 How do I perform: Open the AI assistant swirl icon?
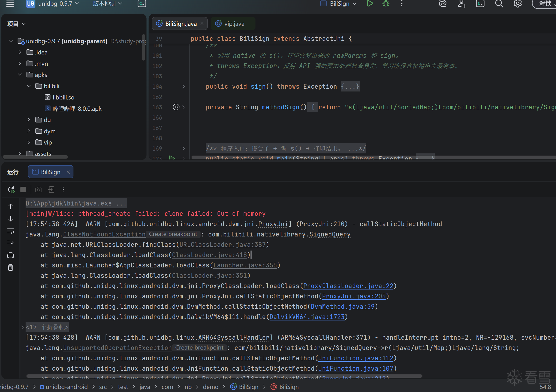click(x=443, y=4)
